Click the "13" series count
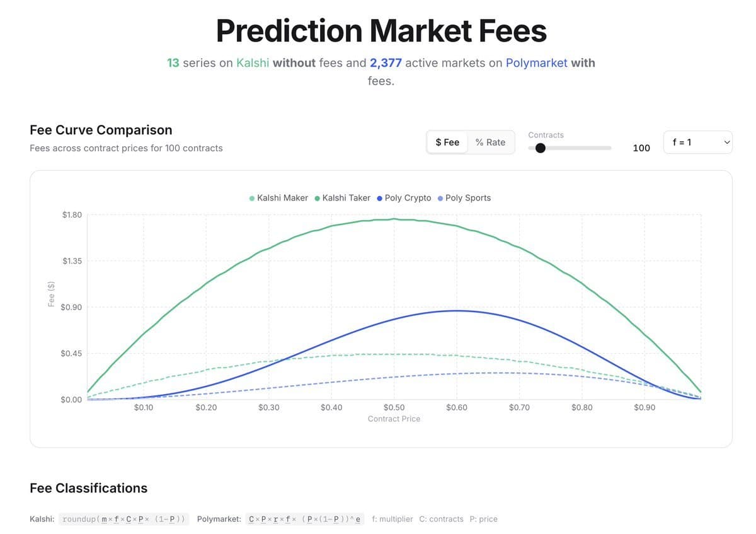756x534 pixels. (x=173, y=62)
